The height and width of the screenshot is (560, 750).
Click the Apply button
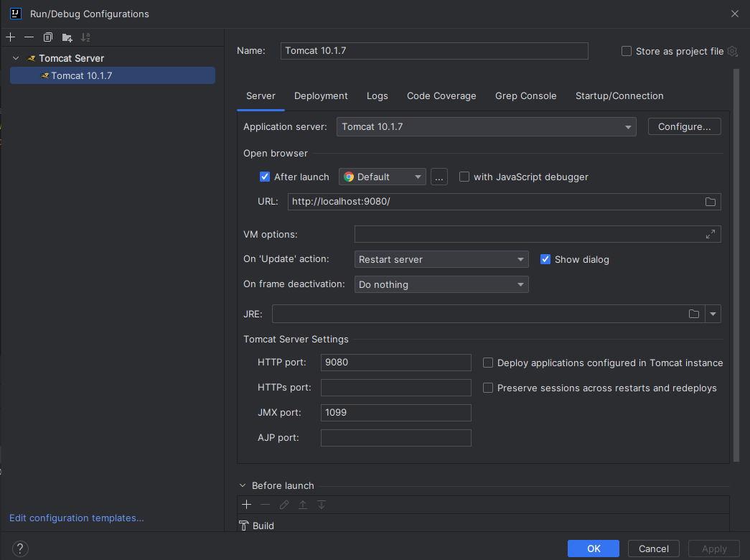point(714,549)
